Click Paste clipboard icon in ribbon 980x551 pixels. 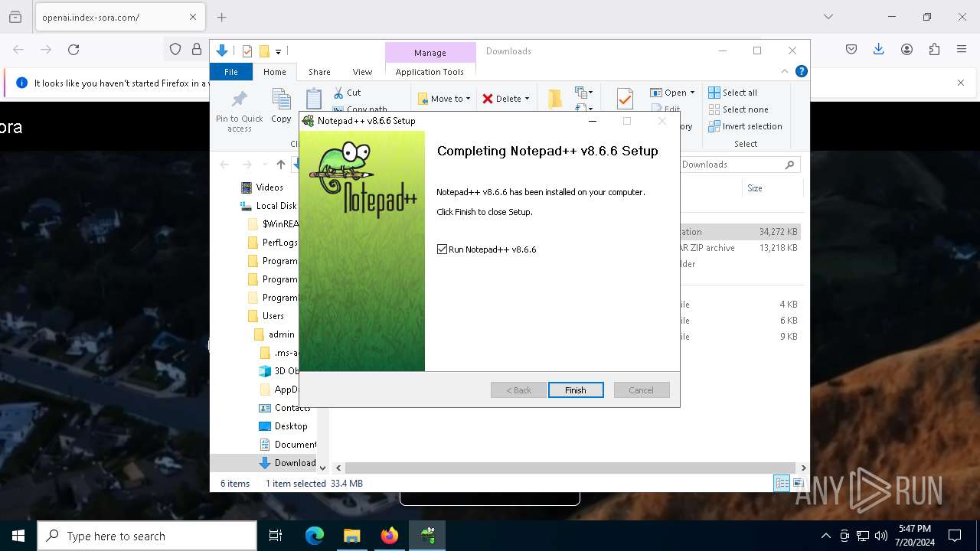[x=314, y=100]
